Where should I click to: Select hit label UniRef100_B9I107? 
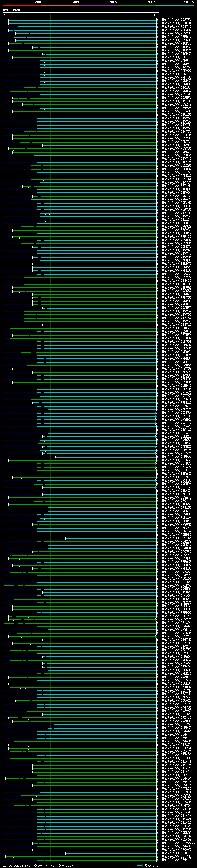click(177, 172)
